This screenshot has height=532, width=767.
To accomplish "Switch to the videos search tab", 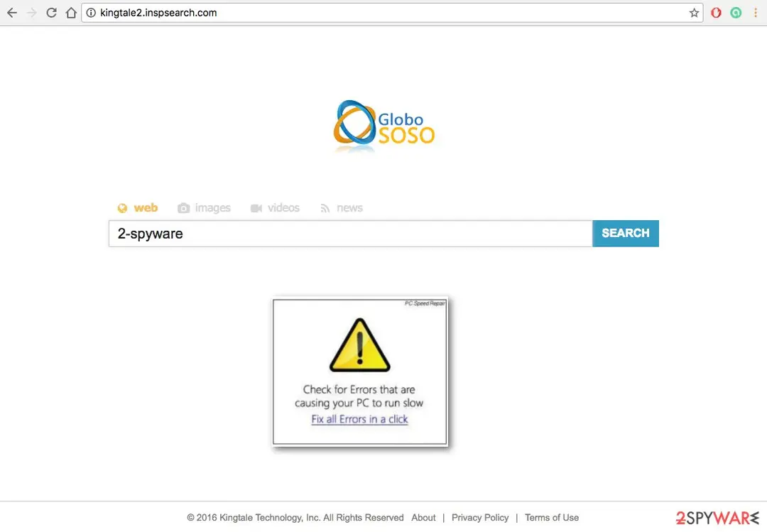I will [275, 208].
